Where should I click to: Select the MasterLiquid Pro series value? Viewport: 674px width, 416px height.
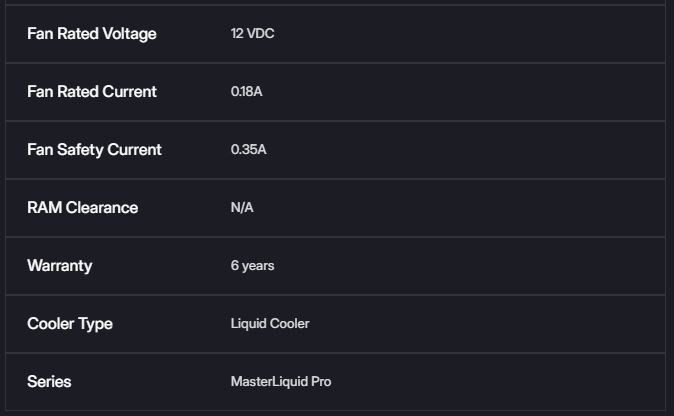point(281,382)
